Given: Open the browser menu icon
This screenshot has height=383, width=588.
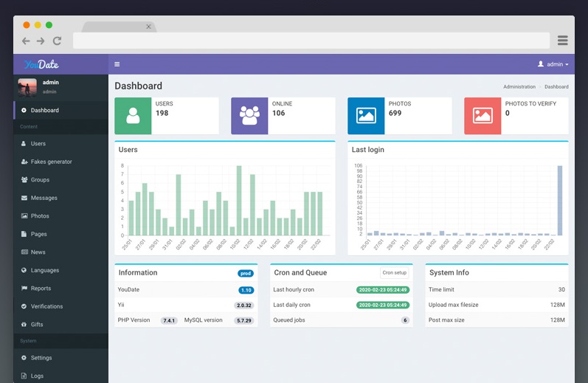Looking at the screenshot, I should tap(563, 41).
